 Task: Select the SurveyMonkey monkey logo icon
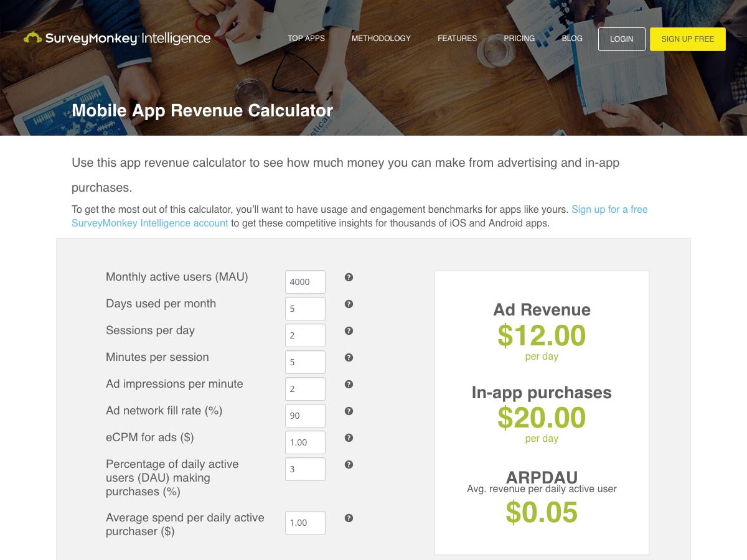31,38
